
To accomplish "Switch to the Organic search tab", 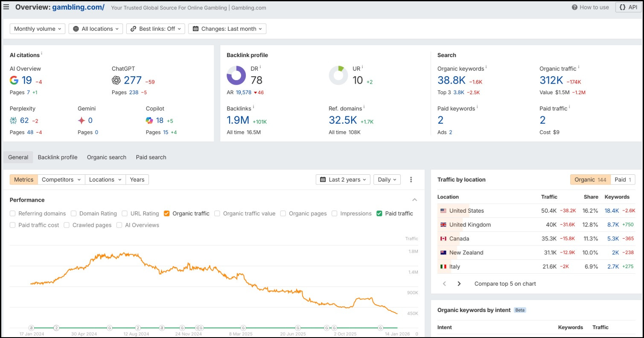I will click(107, 157).
